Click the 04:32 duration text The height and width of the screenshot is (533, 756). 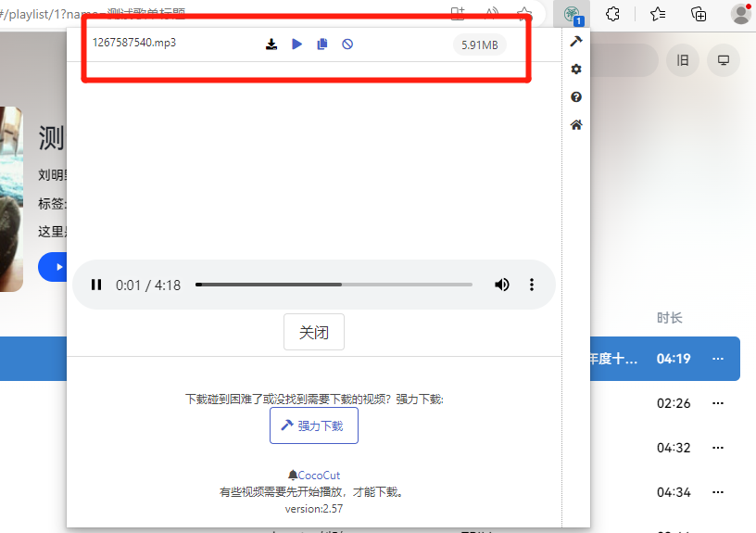tap(674, 448)
